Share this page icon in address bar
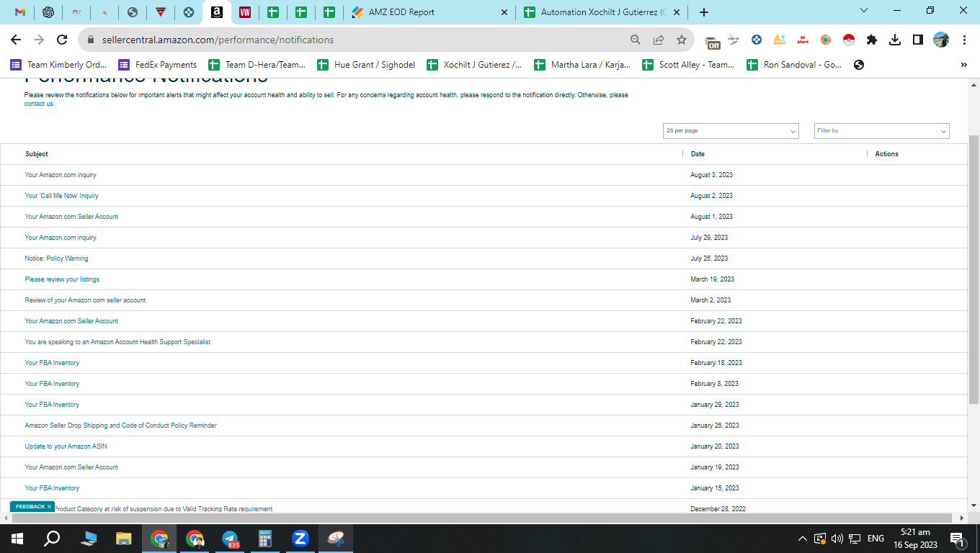The image size is (980, 553). [x=659, y=40]
